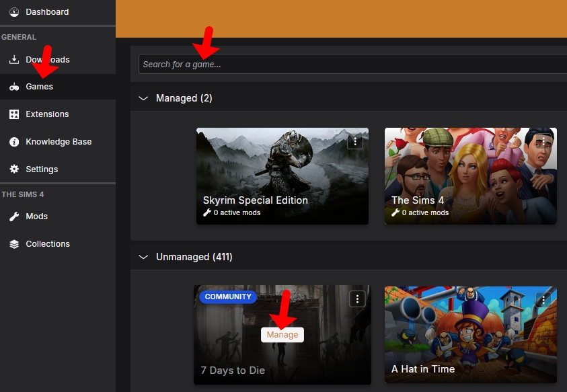The width and height of the screenshot is (567, 392).
Task: Open the Dashboard gauge icon
Action: 13,12
